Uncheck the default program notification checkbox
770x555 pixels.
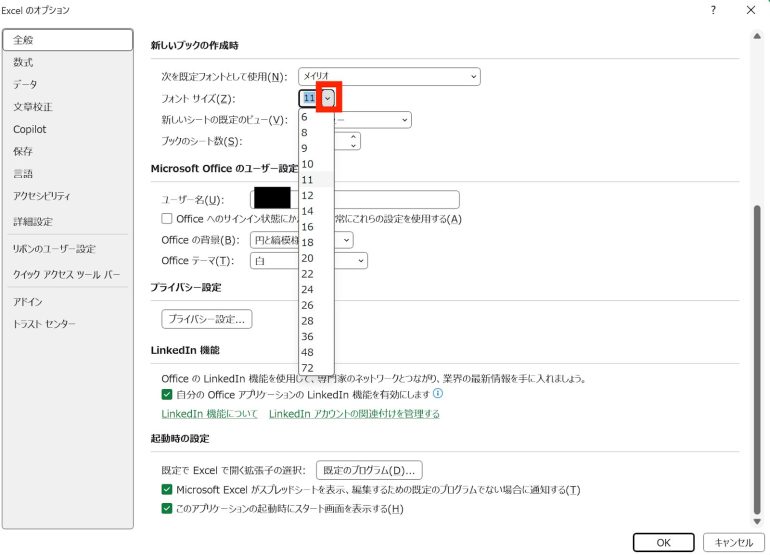(167, 490)
